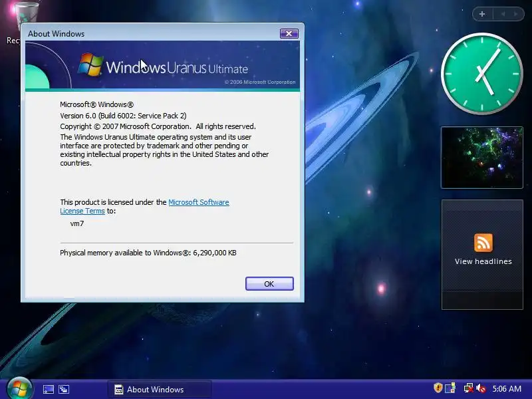
Task: Click the Version 6.0 Build 6002 text
Action: pyautogui.click(x=123, y=116)
